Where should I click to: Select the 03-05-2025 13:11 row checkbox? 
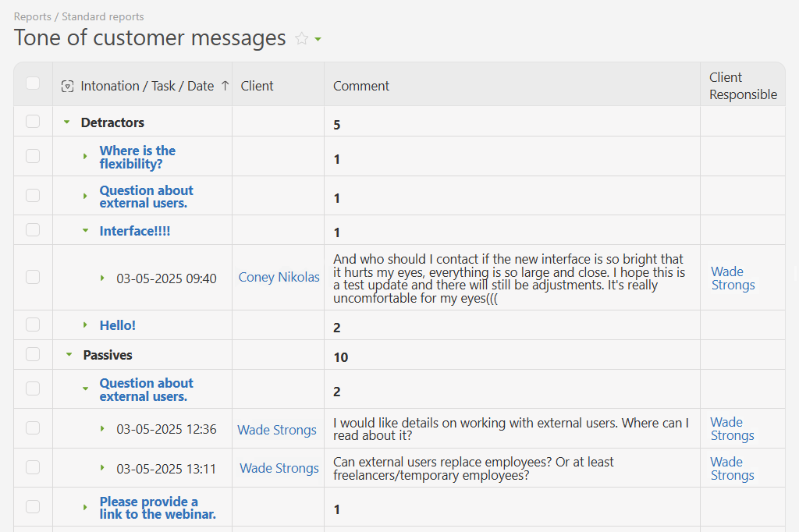coord(33,467)
